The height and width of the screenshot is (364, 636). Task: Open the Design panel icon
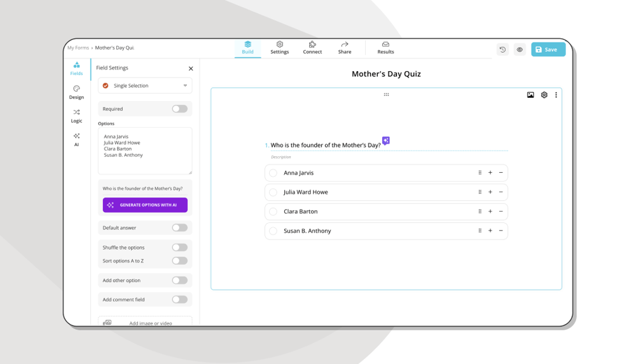click(x=76, y=92)
